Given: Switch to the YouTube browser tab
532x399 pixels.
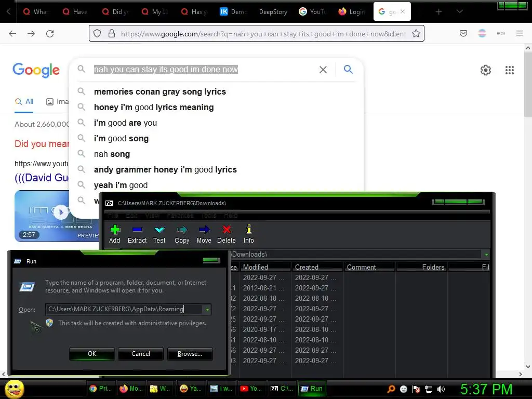Looking at the screenshot, I should coord(312,12).
